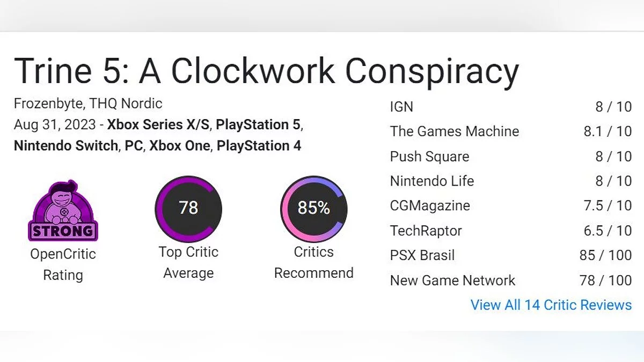
Task: Open the IGN review entry
Action: point(401,107)
